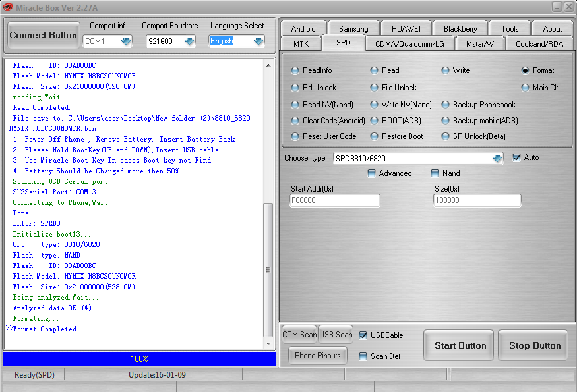Select the Read radio button
The image size is (577, 392).
click(374, 70)
